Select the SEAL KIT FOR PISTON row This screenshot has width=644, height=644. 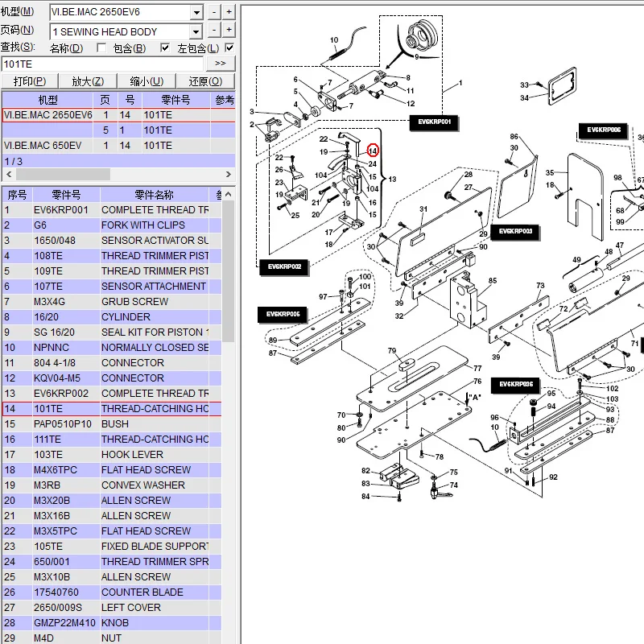pyautogui.click(x=112, y=332)
